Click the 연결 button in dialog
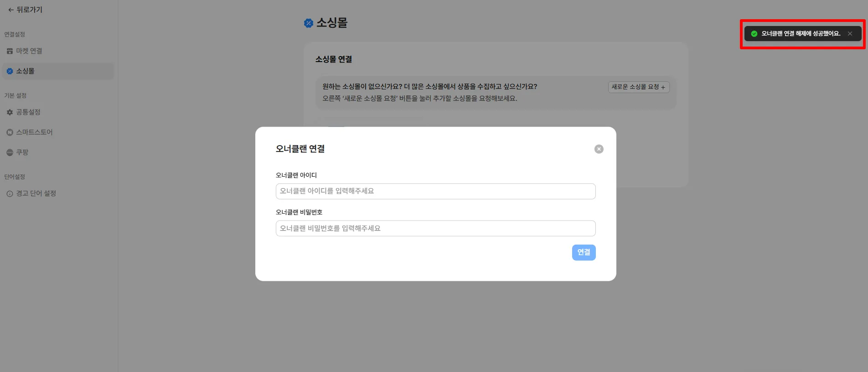Screen dimensions: 868x372 [584, 252]
